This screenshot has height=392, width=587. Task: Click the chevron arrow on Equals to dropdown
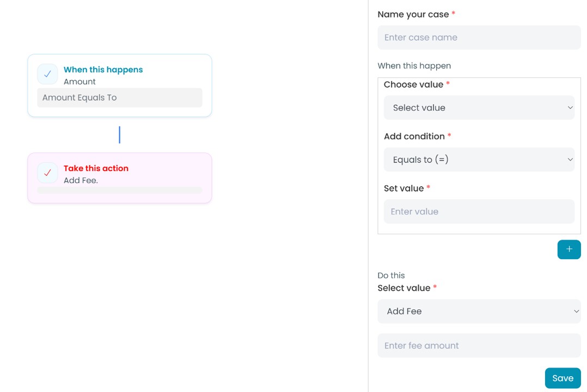coord(570,160)
